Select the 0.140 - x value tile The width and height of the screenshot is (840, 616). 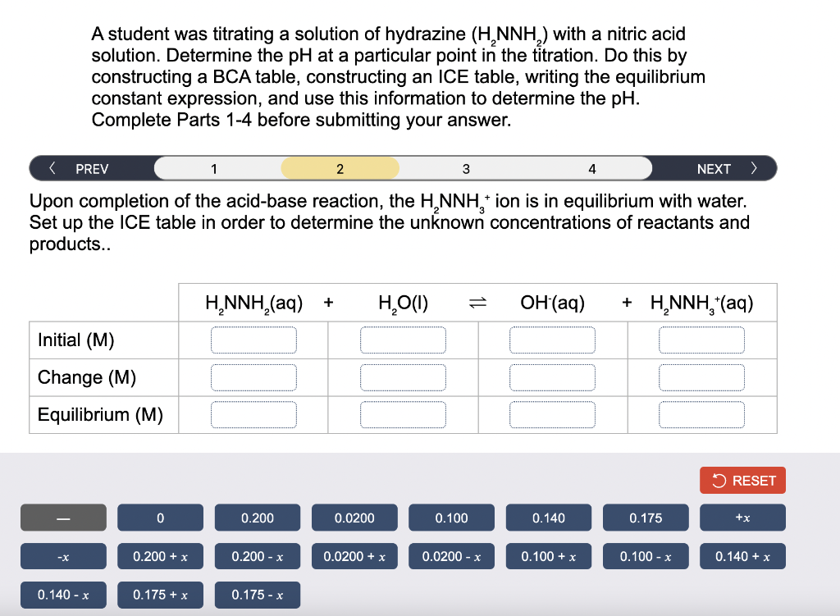(x=63, y=595)
